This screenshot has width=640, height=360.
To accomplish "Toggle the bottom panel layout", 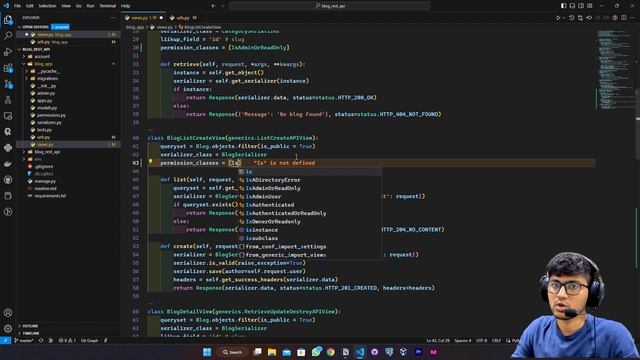I will click(572, 6).
